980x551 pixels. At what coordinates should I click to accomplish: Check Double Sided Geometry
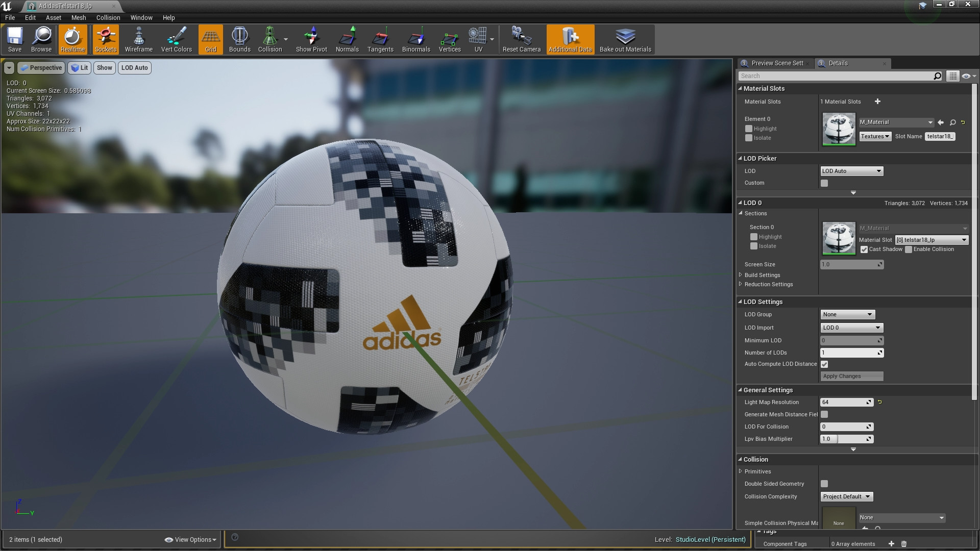[824, 484]
